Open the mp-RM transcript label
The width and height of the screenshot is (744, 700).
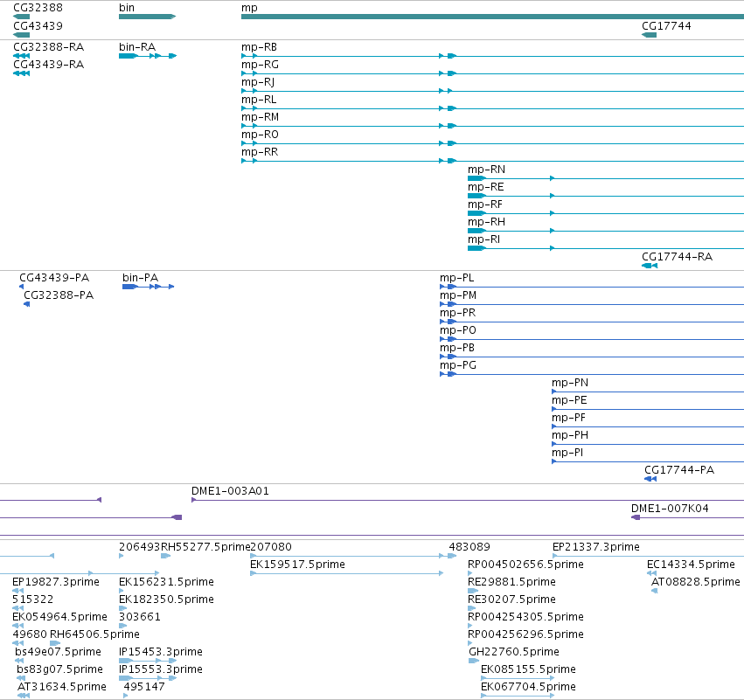point(260,117)
